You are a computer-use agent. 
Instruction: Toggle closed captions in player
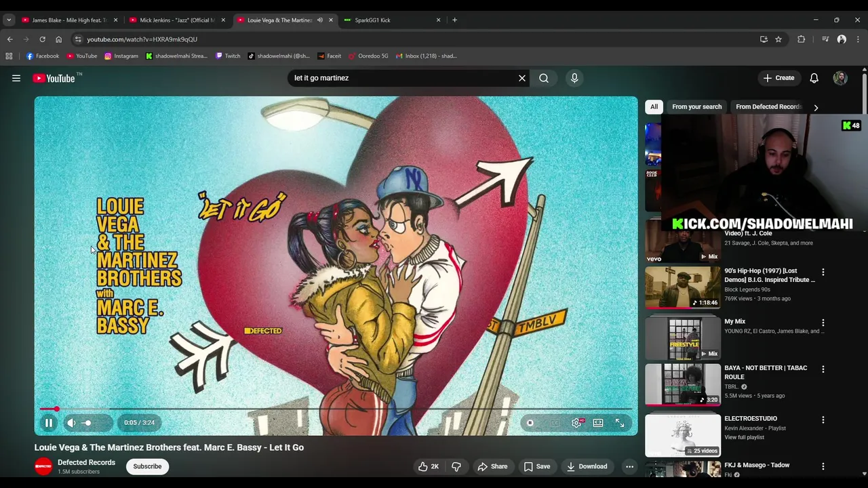(x=555, y=423)
